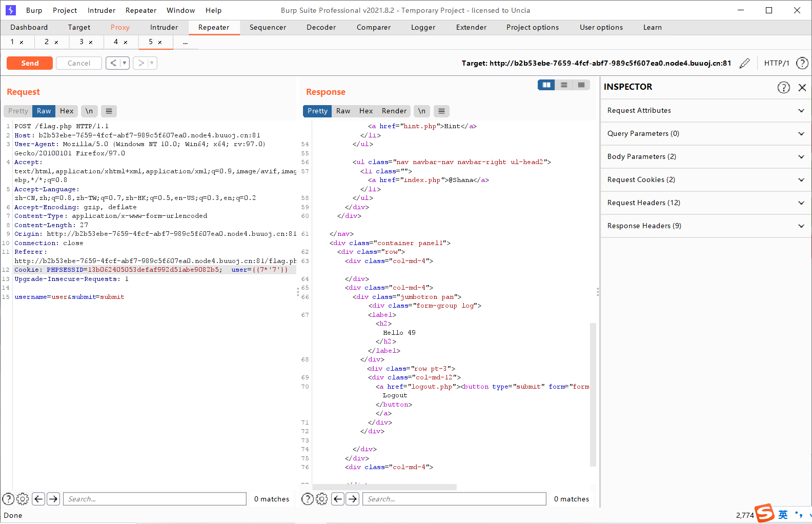812x524 pixels.
Task: Go back in request history
Action: 113,63
